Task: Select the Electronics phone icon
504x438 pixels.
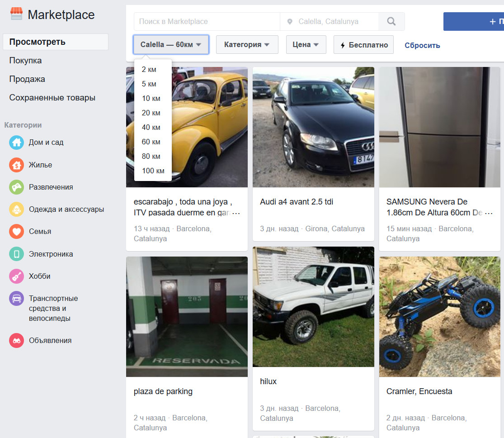Action: (x=17, y=254)
